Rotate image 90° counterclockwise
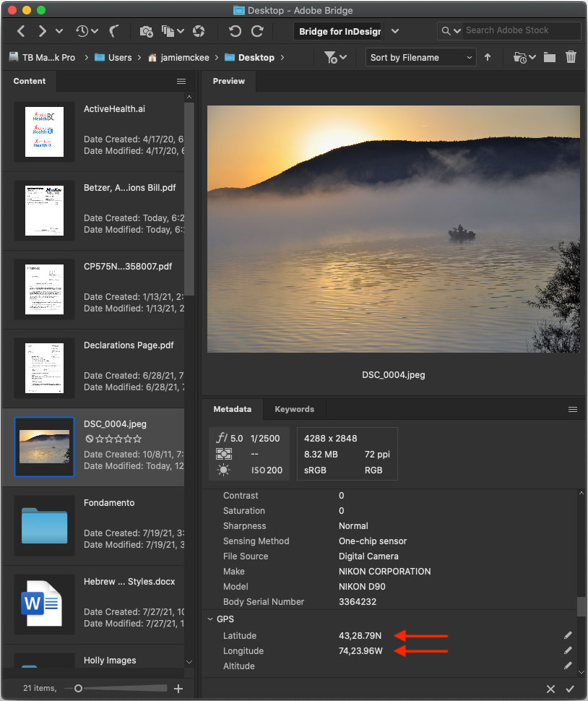The image size is (588, 701). (x=235, y=31)
